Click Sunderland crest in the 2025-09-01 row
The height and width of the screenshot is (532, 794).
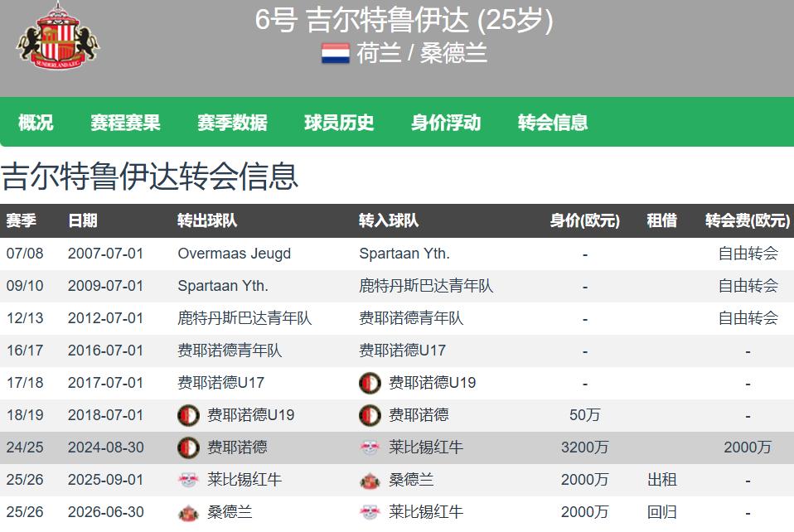click(x=370, y=480)
